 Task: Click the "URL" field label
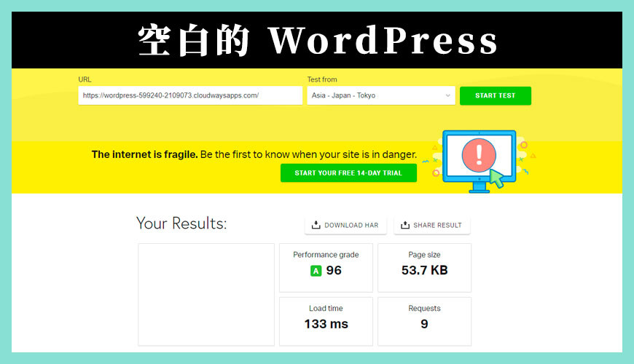coord(85,79)
